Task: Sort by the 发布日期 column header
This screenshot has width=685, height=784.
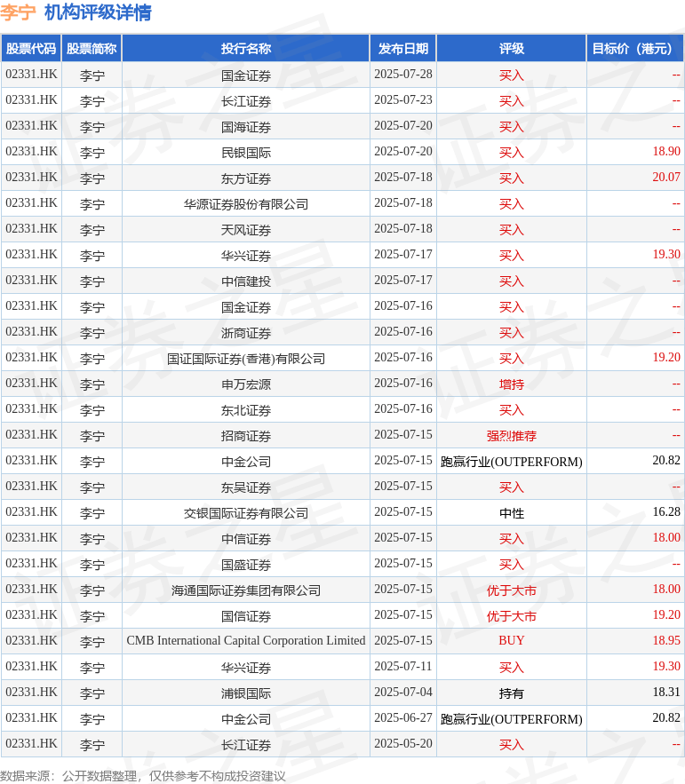Action: (x=402, y=49)
